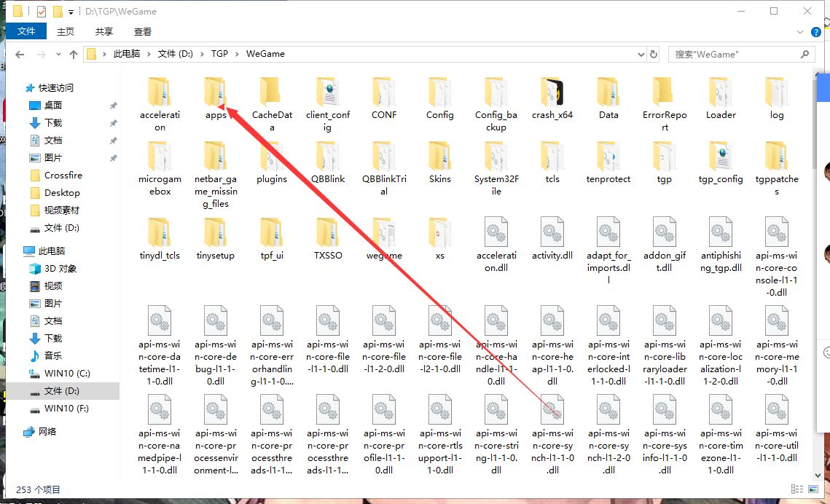Open 视频素材 in the navigation pane
The width and height of the screenshot is (830, 504).
61,210
